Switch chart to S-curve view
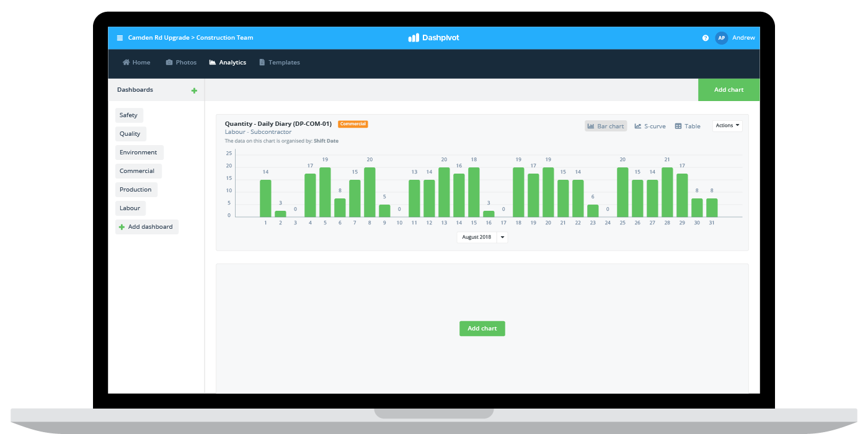 point(650,126)
